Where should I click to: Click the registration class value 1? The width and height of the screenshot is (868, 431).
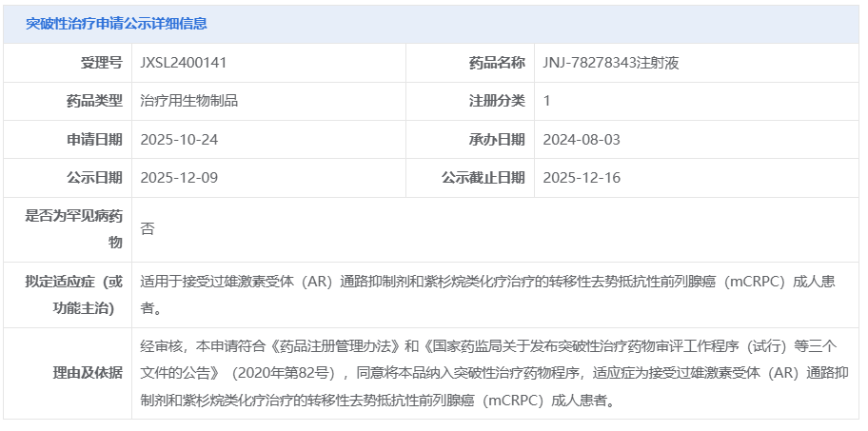(547, 101)
